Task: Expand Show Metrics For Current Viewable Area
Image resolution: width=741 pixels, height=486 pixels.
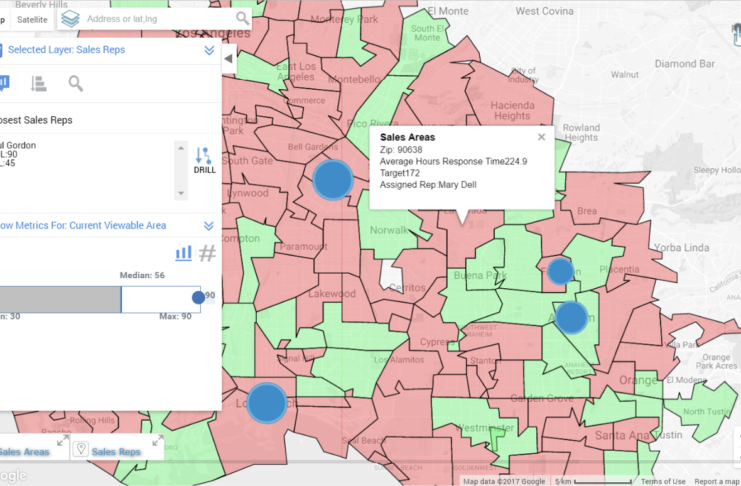Action: [x=209, y=226]
